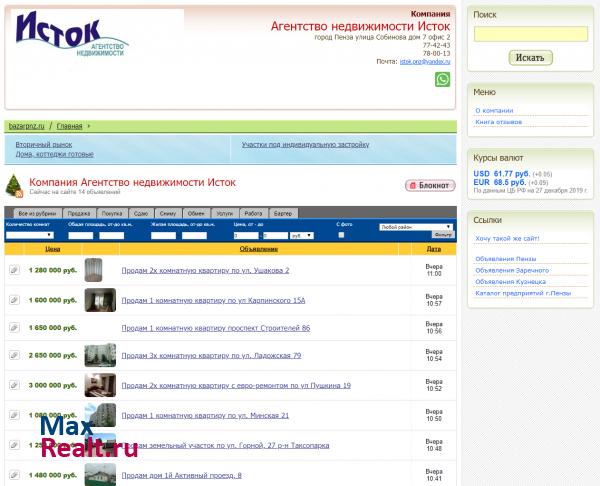This screenshot has height=486, width=600.
Task: Open Объявления Пензы link
Action: tap(505, 259)
